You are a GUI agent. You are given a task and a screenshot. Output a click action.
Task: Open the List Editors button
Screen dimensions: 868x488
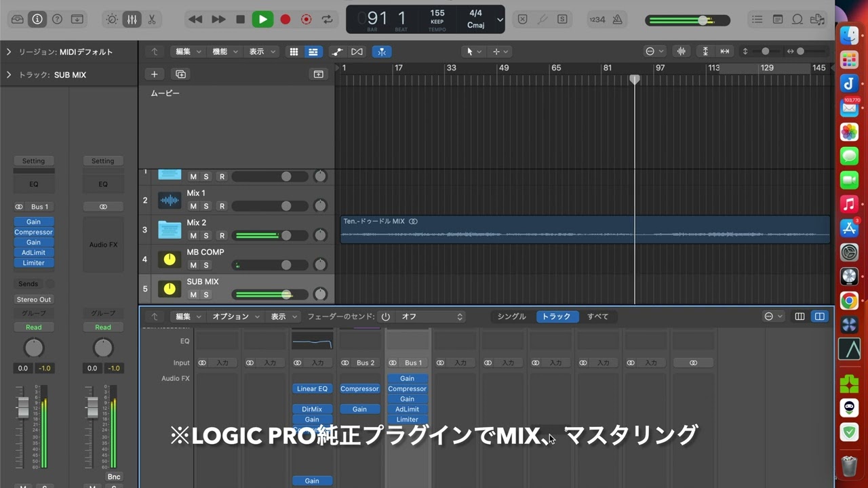(757, 20)
